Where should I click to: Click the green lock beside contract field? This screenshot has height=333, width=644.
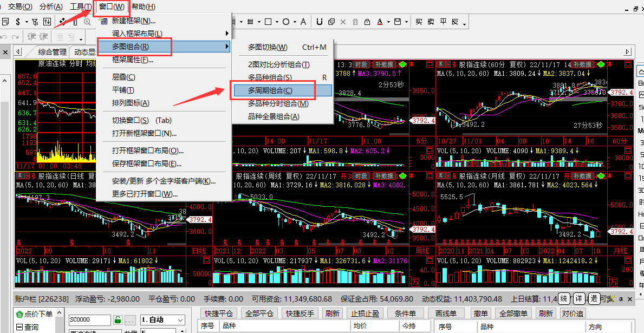pyautogui.click(x=118, y=320)
